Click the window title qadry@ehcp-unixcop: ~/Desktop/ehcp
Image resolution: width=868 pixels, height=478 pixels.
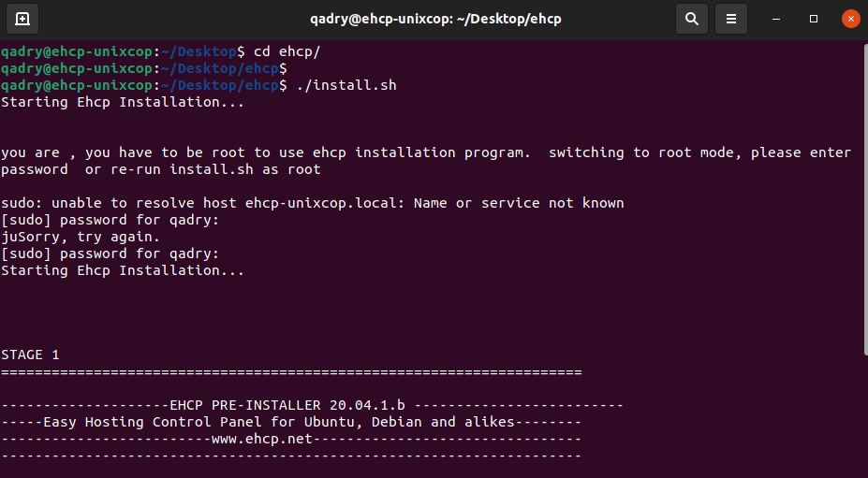[435, 19]
